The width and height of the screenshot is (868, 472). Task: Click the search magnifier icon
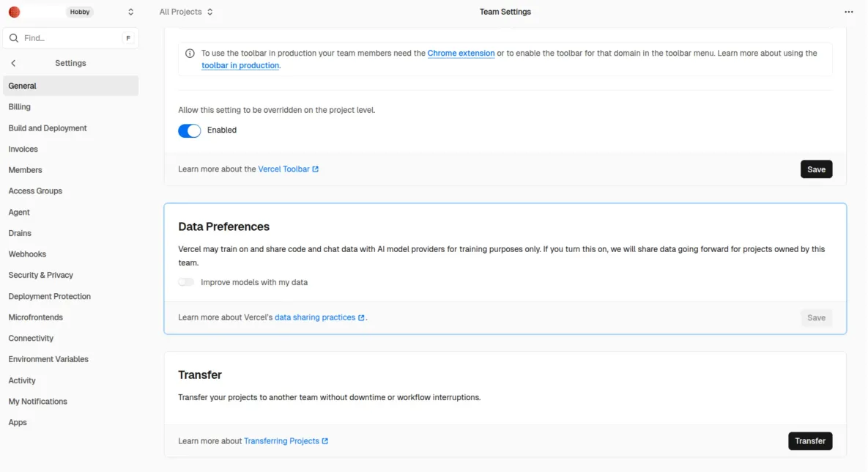point(14,38)
